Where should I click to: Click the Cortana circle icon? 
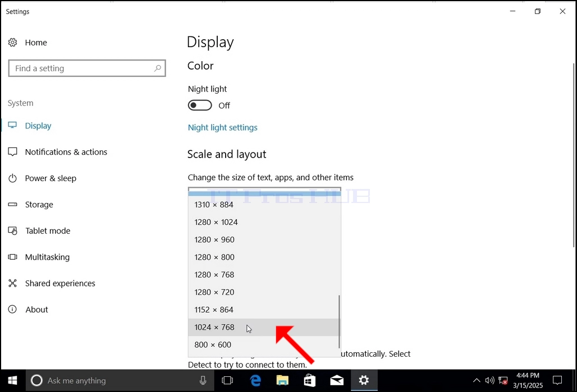click(36, 380)
